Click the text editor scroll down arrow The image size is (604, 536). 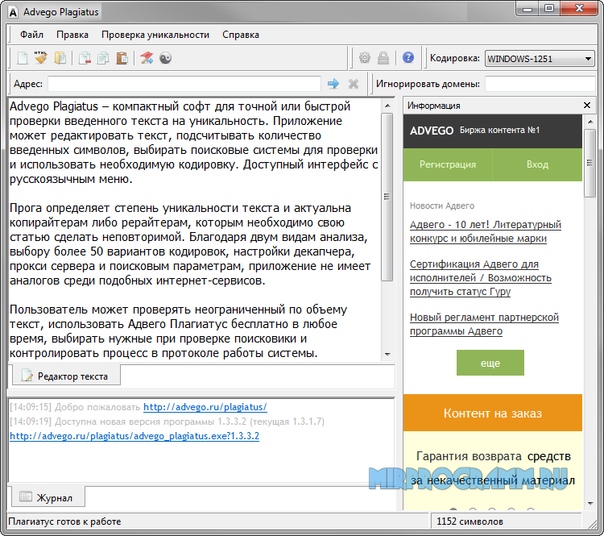[388, 354]
